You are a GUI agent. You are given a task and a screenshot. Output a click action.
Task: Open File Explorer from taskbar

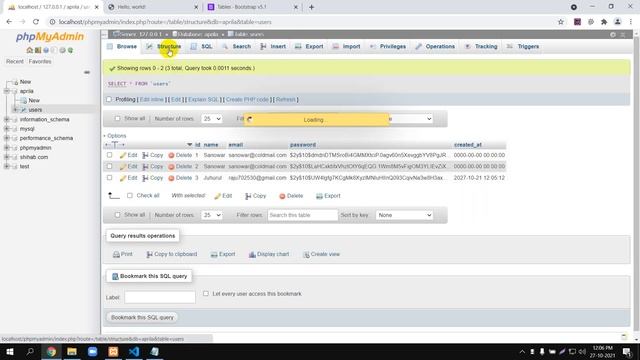[72, 351]
